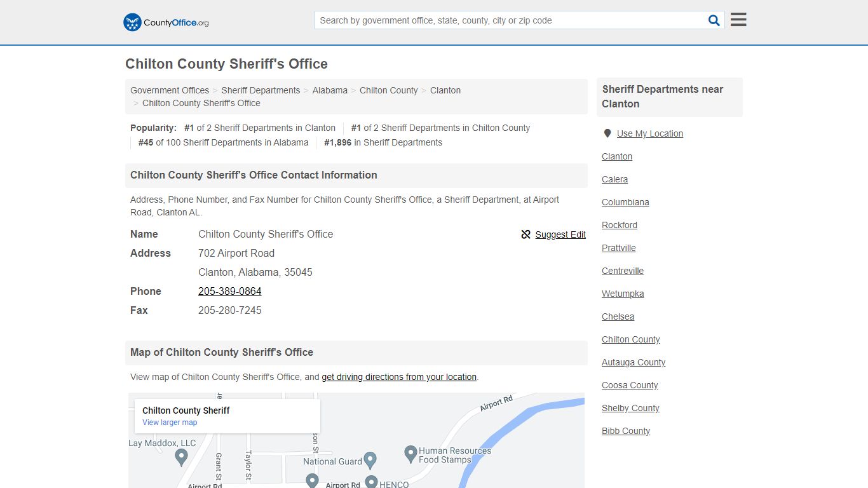Image resolution: width=868 pixels, height=488 pixels.
Task: Open Shelby County link
Action: (631, 408)
